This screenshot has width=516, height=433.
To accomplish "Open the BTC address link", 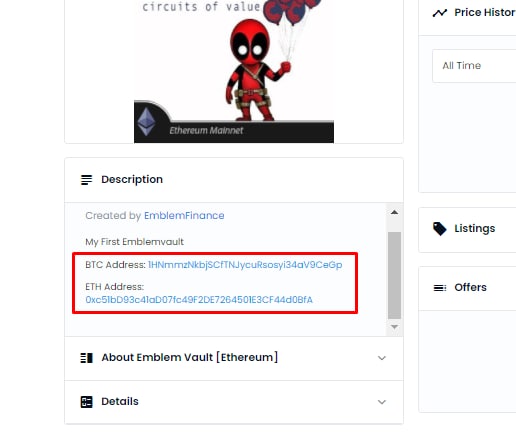I will point(245,265).
